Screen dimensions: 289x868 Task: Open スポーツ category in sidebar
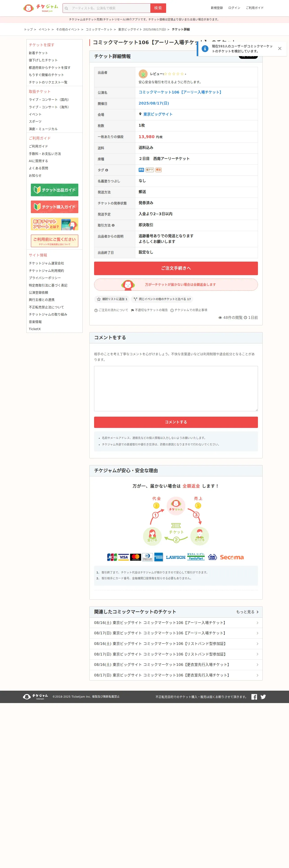pyautogui.click(x=35, y=122)
